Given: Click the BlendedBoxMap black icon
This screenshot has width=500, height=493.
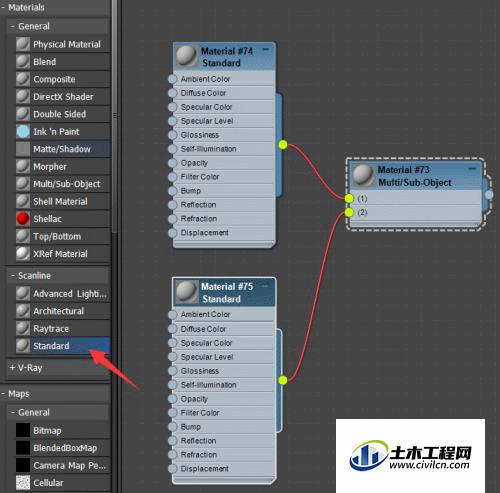Looking at the screenshot, I should click(x=23, y=448).
